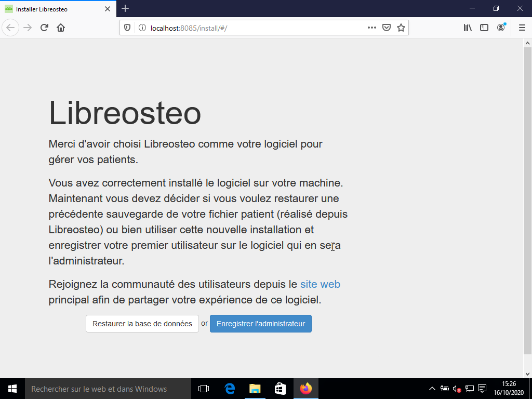Click the browser forward arrow
532x399 pixels.
pos(28,28)
